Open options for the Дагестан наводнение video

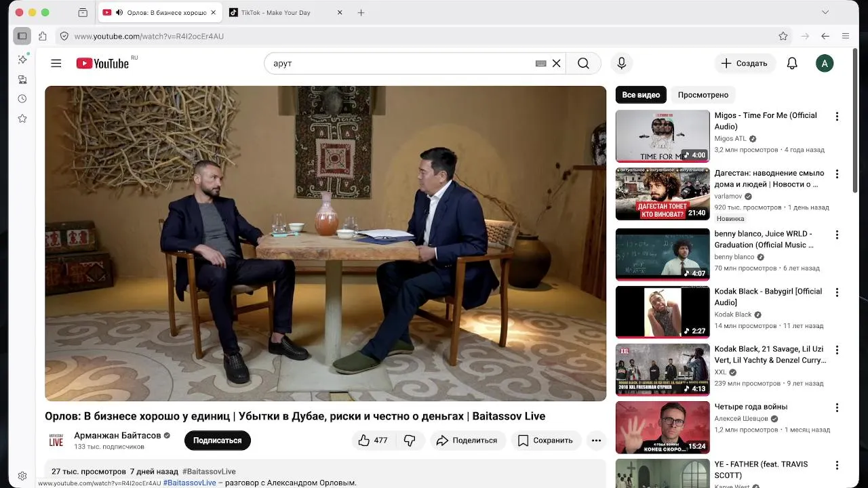point(837,174)
